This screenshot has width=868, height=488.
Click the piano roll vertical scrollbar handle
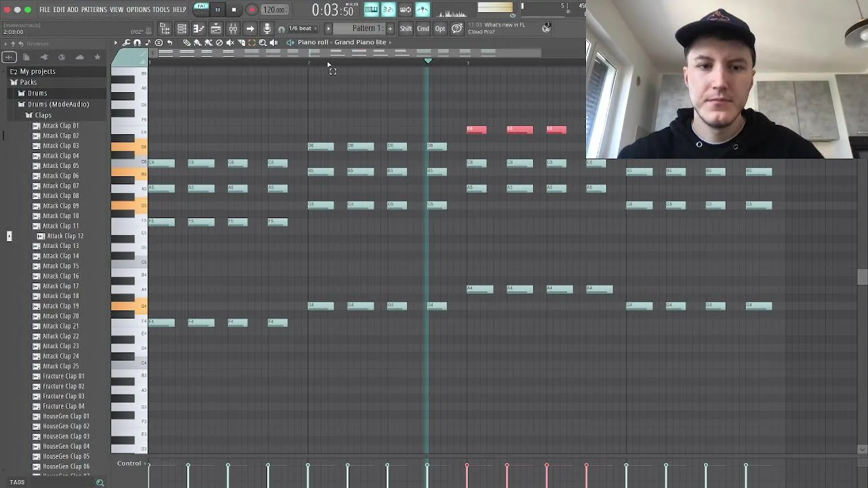pyautogui.click(x=862, y=277)
